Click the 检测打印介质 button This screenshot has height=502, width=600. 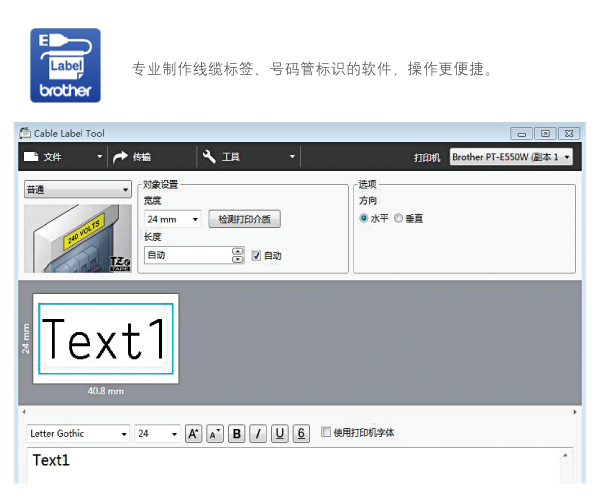(x=244, y=219)
